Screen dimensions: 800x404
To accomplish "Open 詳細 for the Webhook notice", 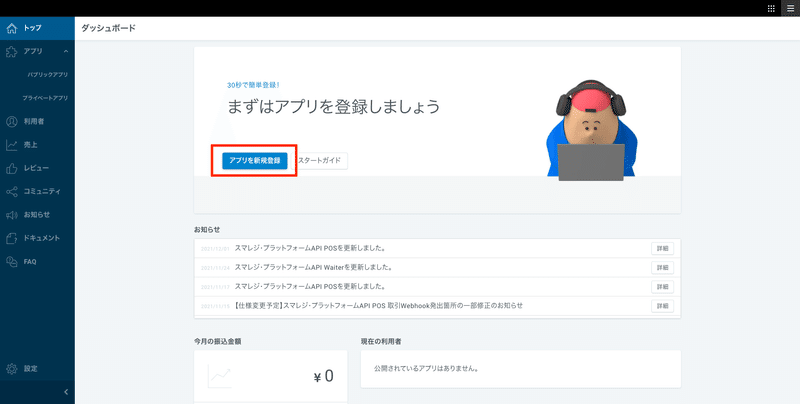I will click(662, 306).
